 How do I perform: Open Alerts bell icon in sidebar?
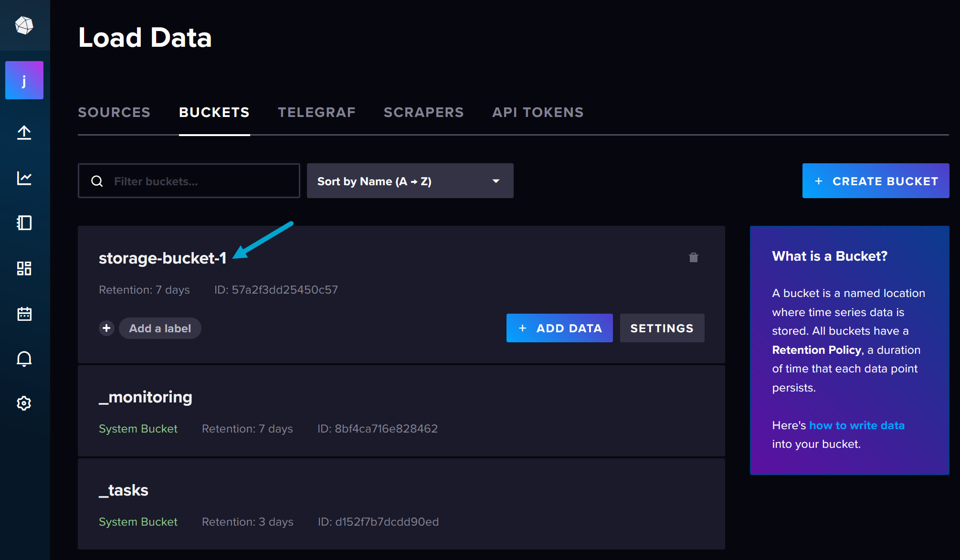24,359
